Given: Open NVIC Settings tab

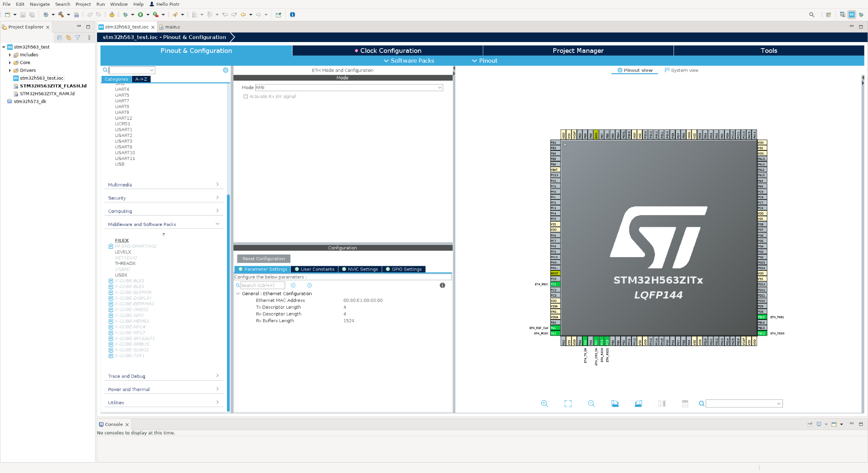Looking at the screenshot, I should 360,269.
